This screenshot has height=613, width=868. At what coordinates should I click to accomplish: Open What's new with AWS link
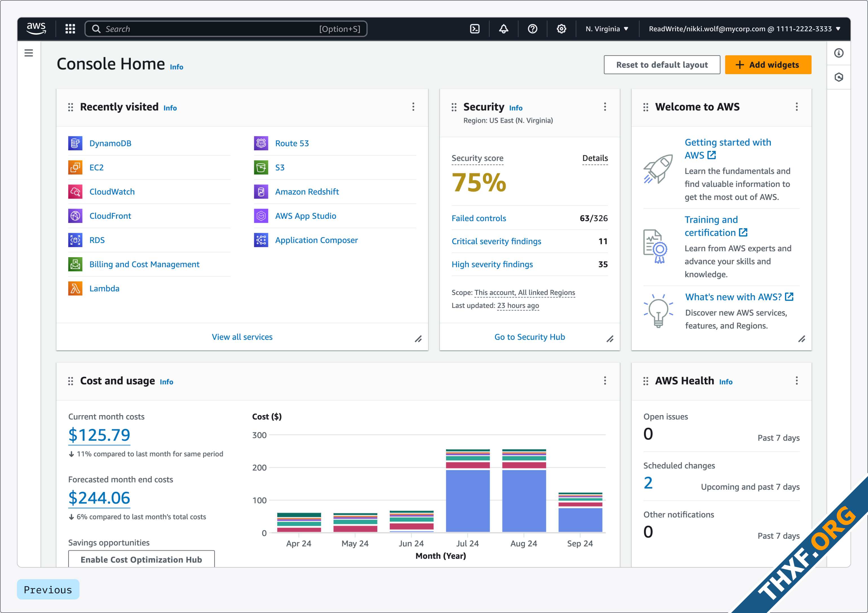[x=739, y=297]
